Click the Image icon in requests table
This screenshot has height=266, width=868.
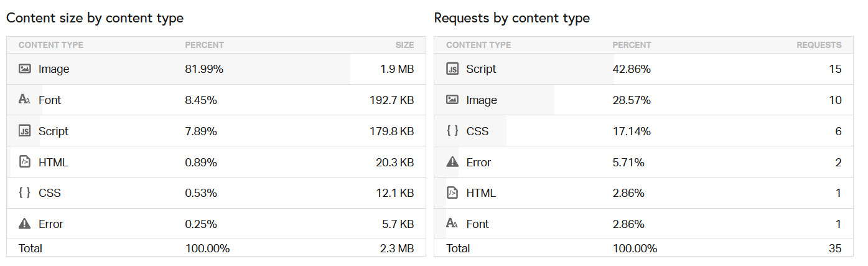pos(452,100)
